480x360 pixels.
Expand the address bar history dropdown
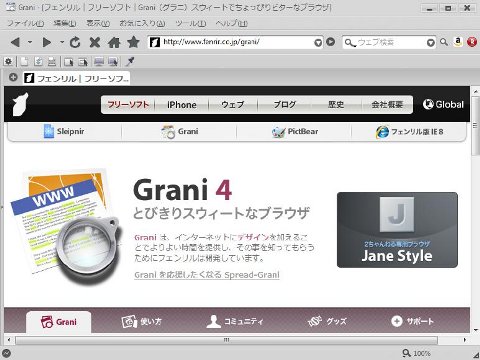318,43
